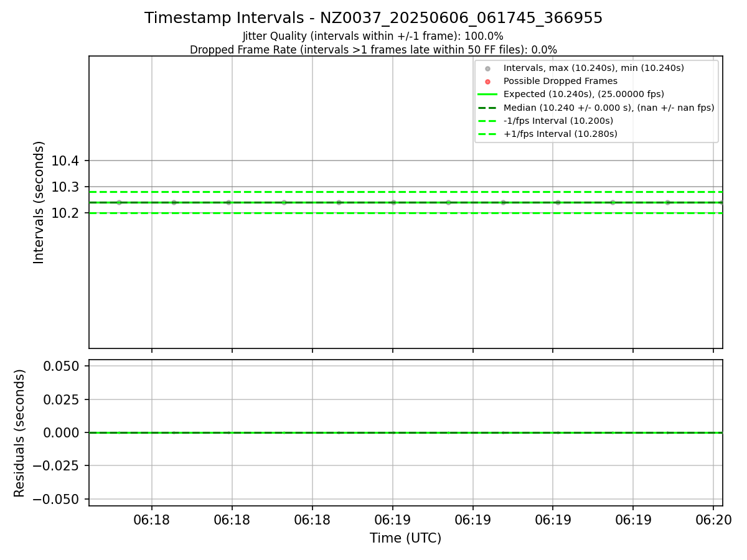Click the 10.4 y-axis tick label
Viewport: 747px width, 560px height.
point(65,161)
